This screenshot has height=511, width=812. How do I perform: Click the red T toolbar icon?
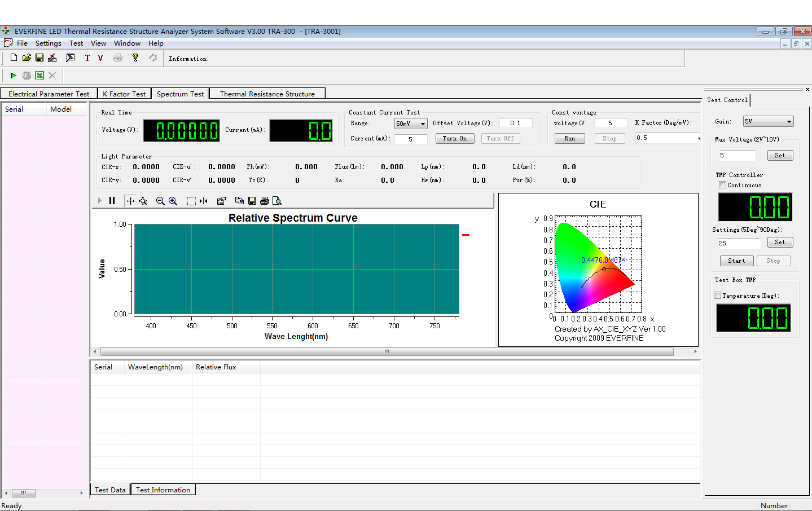tap(87, 58)
